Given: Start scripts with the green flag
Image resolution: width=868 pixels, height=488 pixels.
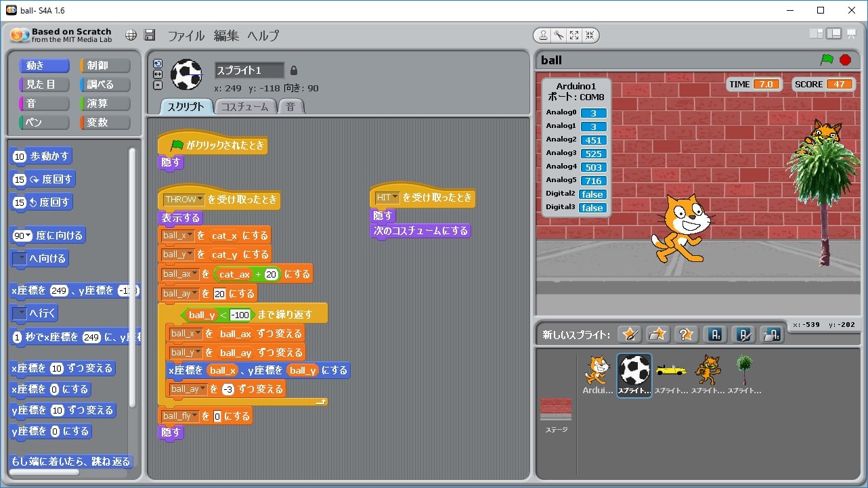Looking at the screenshot, I should pyautogui.click(x=827, y=60).
